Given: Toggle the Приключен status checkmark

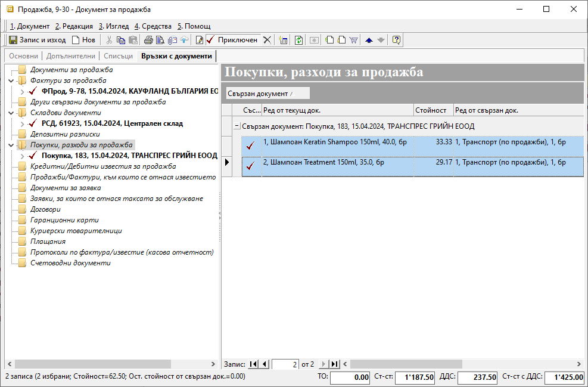Looking at the screenshot, I should [210, 40].
